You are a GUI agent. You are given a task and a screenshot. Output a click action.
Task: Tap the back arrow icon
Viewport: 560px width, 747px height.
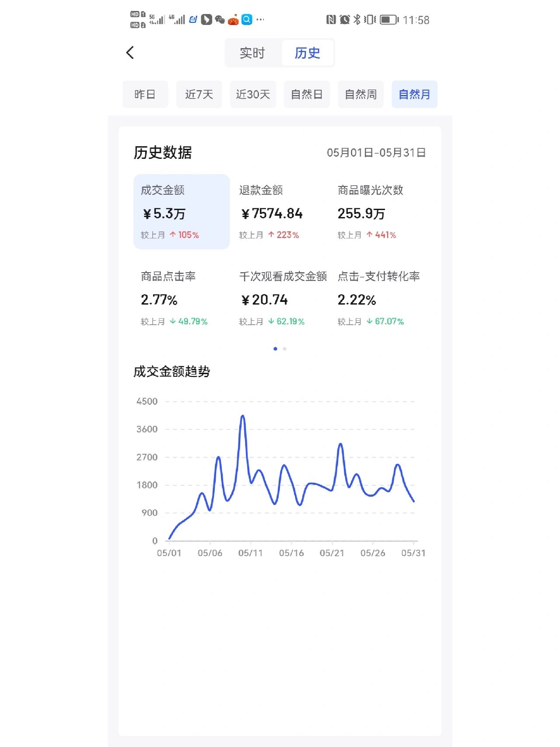130,53
